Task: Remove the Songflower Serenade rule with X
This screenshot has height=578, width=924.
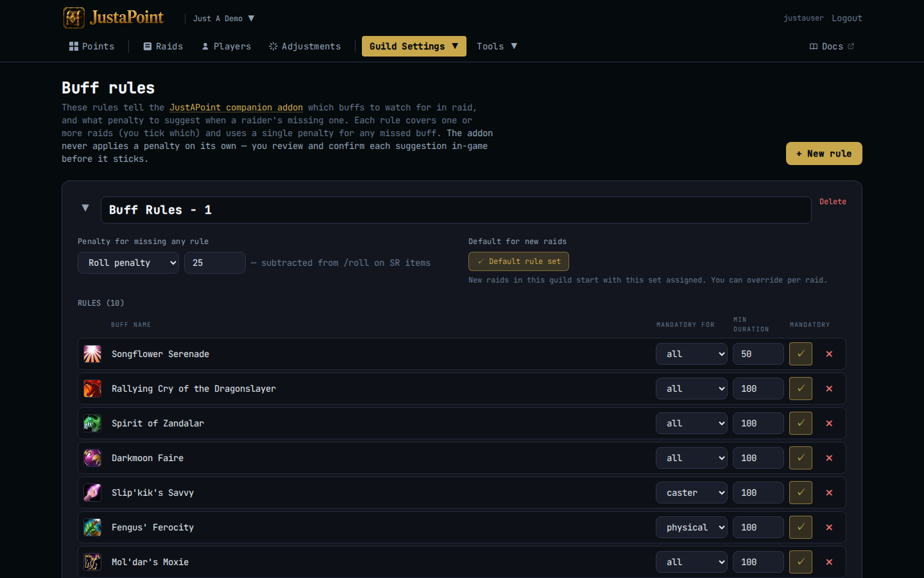Action: (x=829, y=354)
